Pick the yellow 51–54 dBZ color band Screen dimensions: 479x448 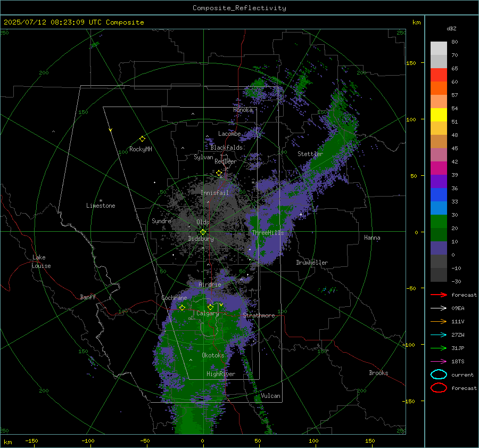click(439, 115)
